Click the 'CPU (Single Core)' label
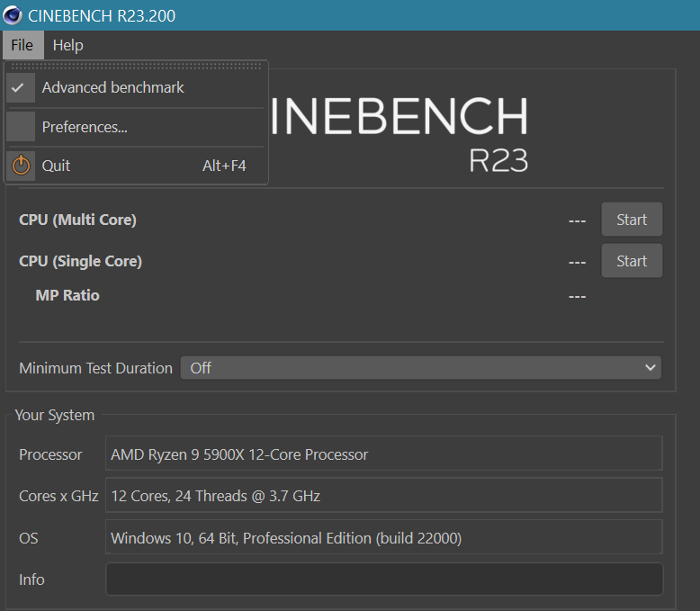This screenshot has height=611, width=700. point(80,261)
